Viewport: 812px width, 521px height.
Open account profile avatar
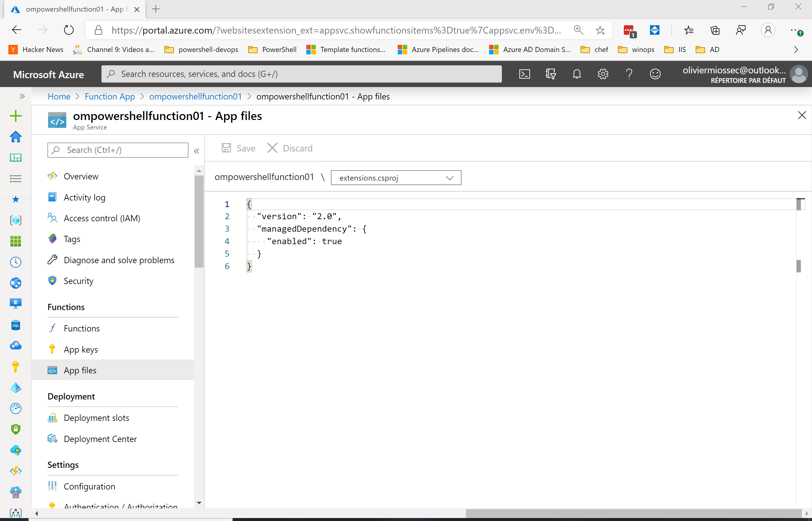[x=799, y=74]
